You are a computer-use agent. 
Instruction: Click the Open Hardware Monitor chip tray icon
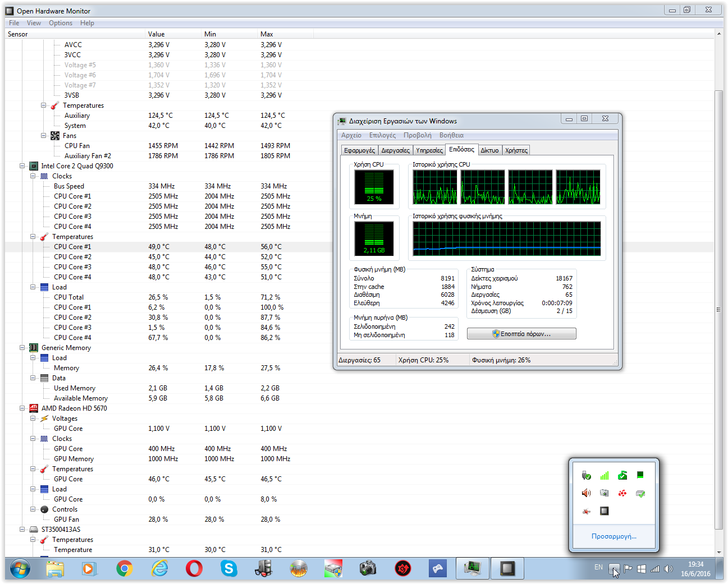pyautogui.click(x=605, y=511)
